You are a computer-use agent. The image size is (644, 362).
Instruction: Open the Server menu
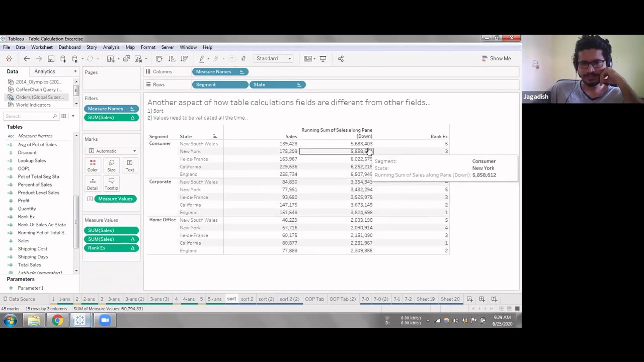pyautogui.click(x=168, y=47)
